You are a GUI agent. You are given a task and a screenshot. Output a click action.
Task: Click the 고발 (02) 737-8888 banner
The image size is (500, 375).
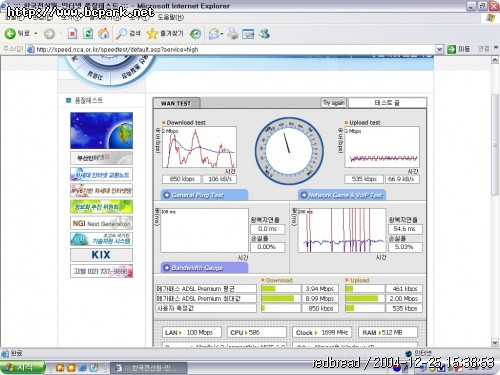[x=101, y=271]
